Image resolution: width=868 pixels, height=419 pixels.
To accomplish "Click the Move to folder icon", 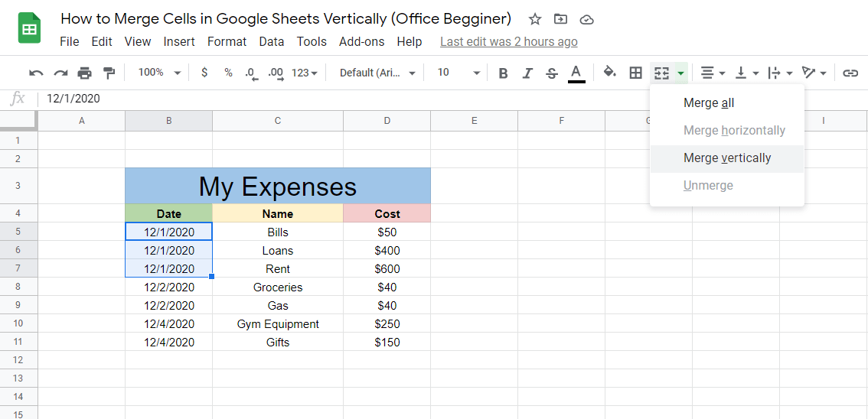I will [x=561, y=19].
